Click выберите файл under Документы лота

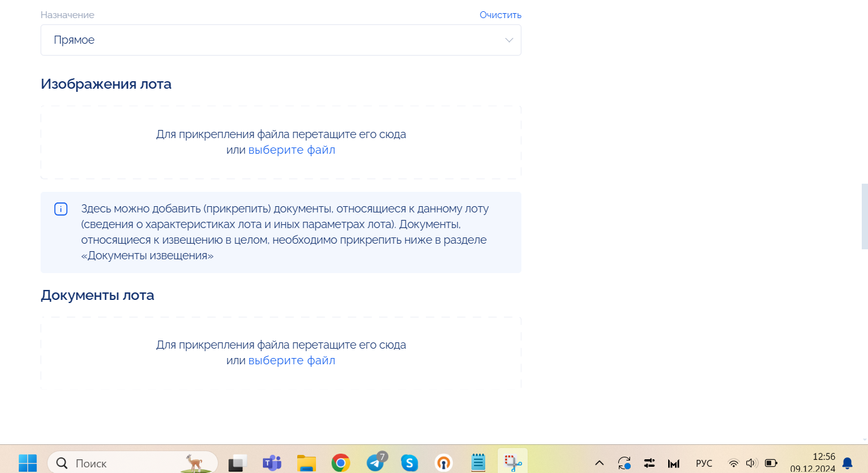tap(292, 361)
